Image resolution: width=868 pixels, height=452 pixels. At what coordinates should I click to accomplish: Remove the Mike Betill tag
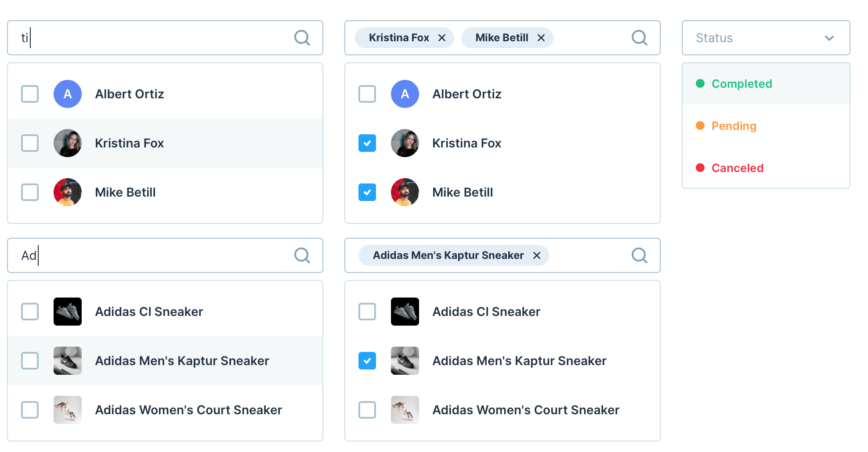(541, 38)
